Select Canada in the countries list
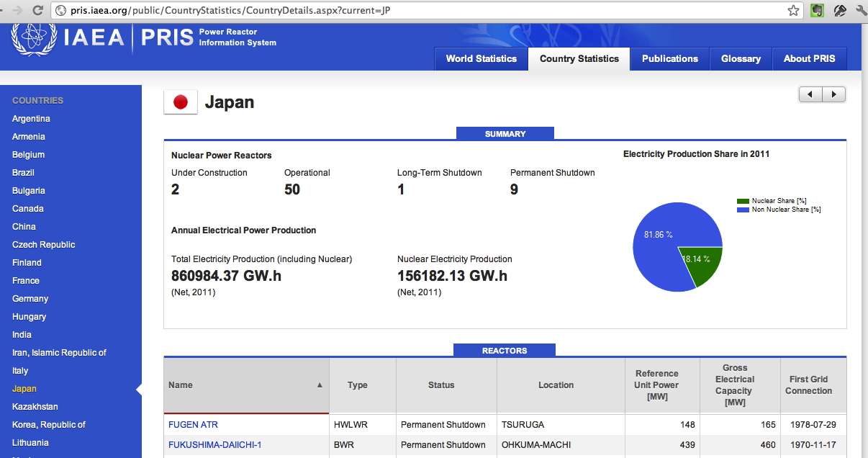 point(28,209)
